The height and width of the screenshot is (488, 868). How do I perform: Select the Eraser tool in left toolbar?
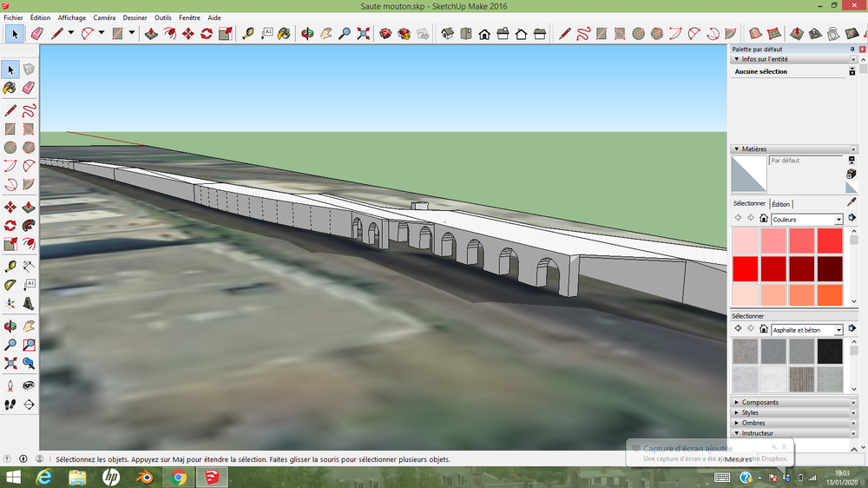pyautogui.click(x=29, y=88)
